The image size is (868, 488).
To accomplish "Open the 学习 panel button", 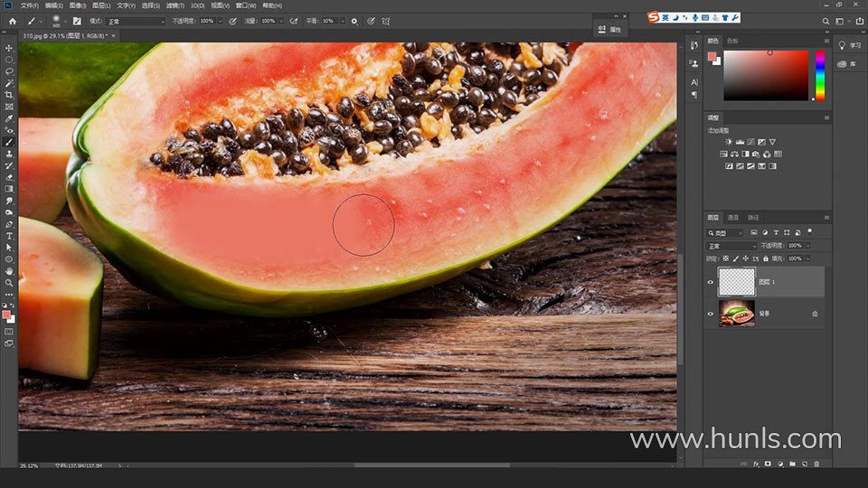I will tap(850, 45).
